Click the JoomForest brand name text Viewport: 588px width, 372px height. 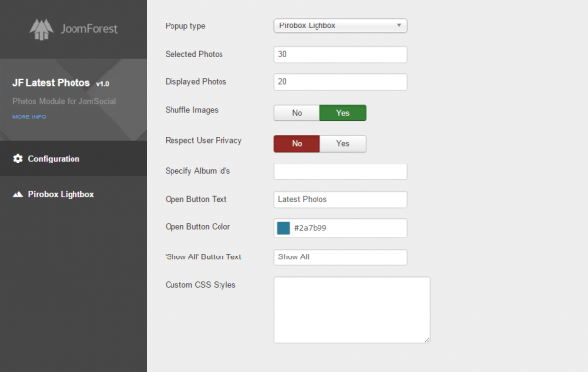89,29
